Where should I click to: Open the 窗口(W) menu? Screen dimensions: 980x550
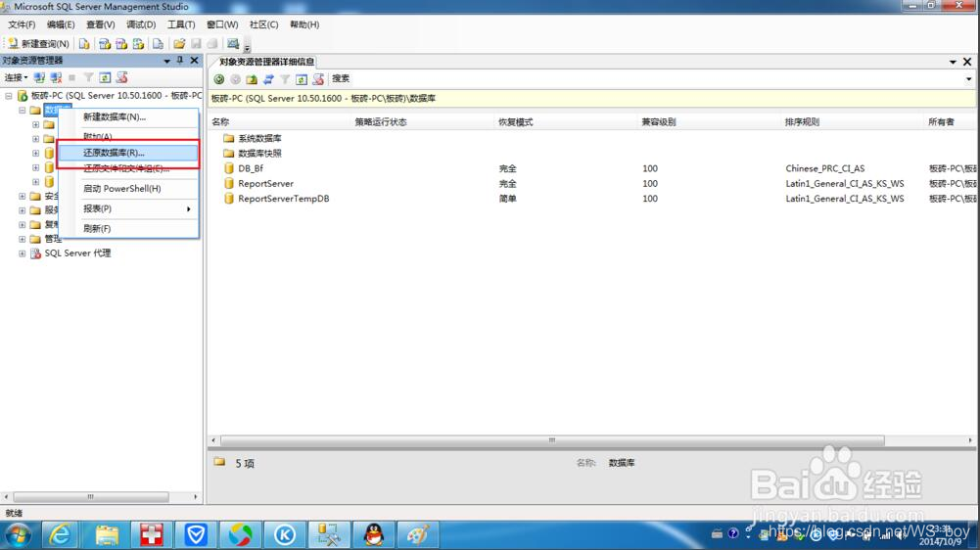pos(222,24)
